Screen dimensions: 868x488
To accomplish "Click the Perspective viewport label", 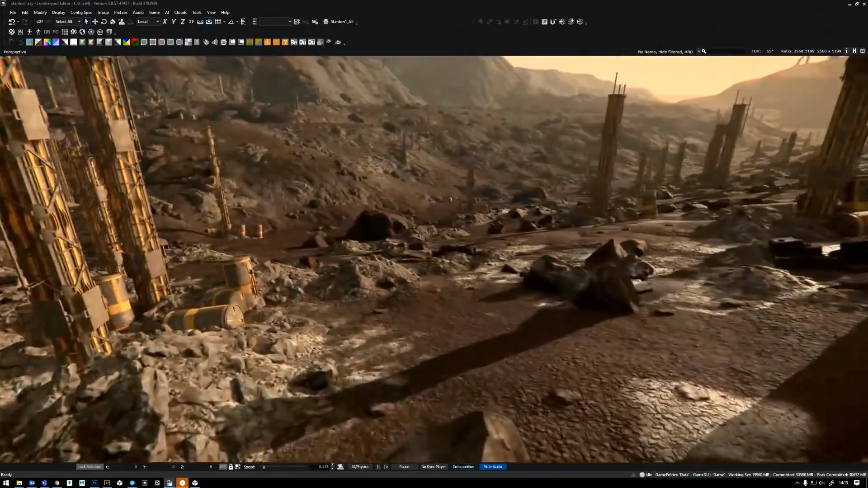I will click(x=15, y=52).
